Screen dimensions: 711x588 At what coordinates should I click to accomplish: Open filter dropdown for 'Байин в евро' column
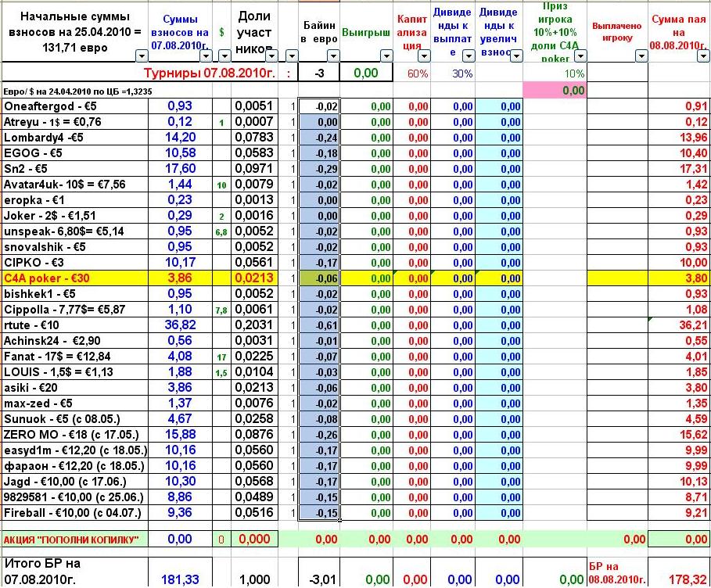pyautogui.click(x=333, y=56)
